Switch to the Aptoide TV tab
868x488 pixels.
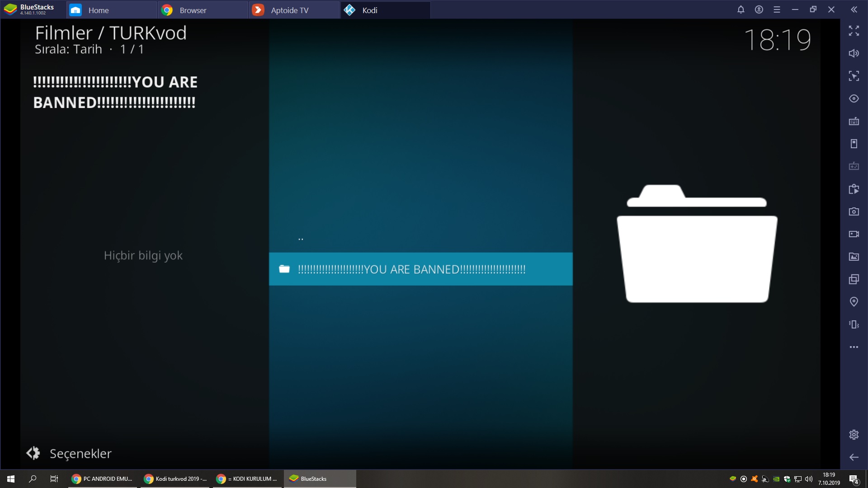[x=294, y=10]
